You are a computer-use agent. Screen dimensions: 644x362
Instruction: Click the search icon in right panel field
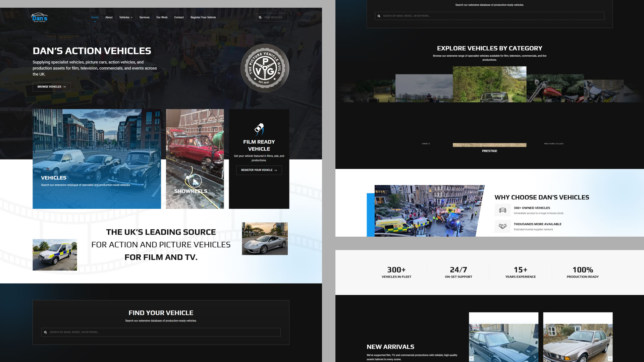(x=379, y=16)
